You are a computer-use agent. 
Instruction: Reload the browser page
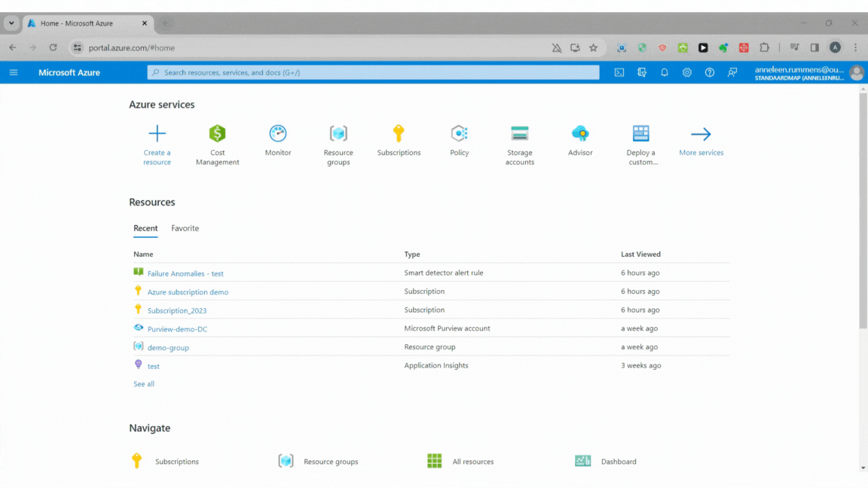53,47
